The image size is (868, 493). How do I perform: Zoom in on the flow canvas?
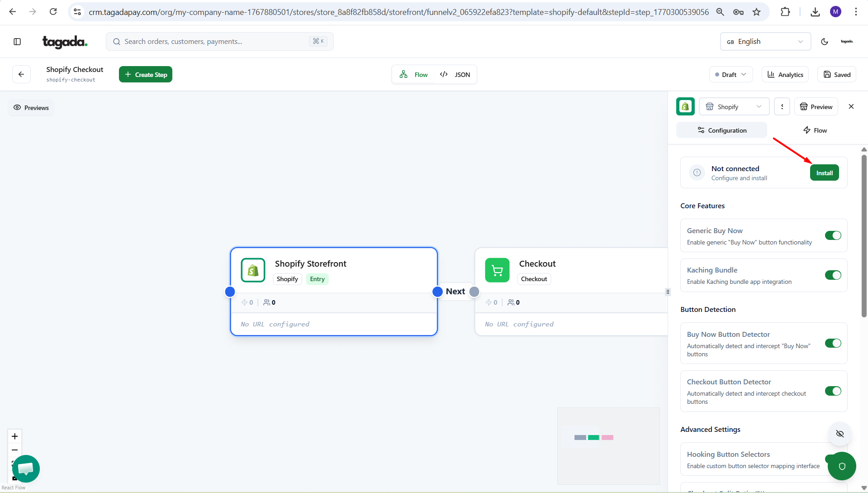click(x=15, y=436)
